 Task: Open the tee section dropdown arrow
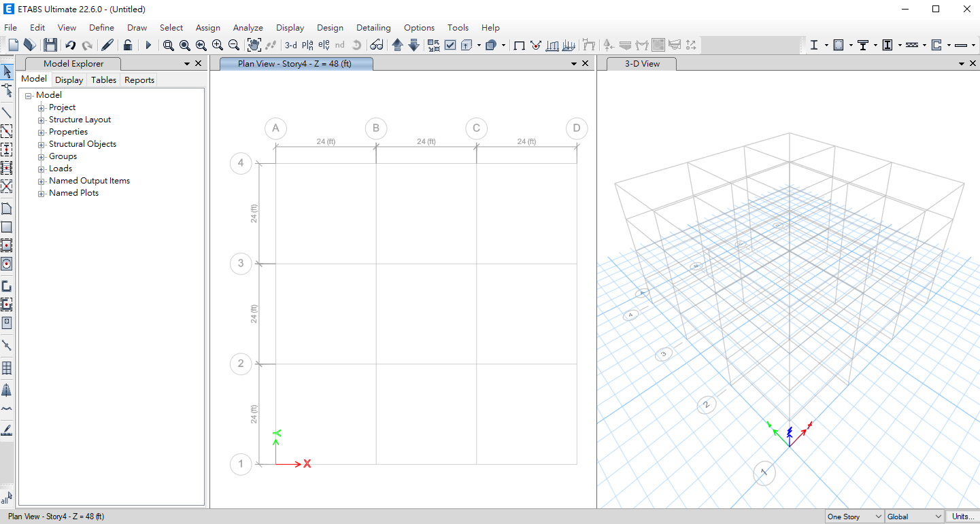point(875,45)
